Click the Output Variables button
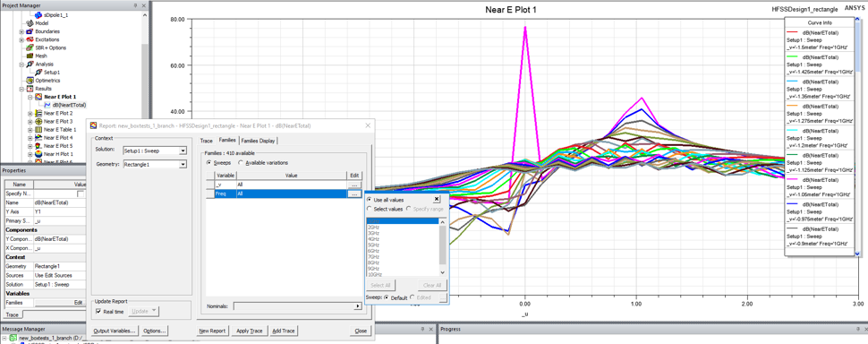 (115, 331)
